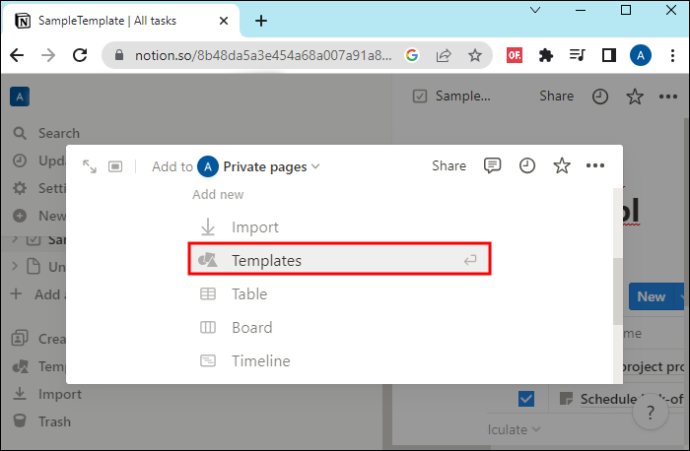690x451 pixels.
Task: Open the Chrome profile avatar A
Action: pos(640,55)
